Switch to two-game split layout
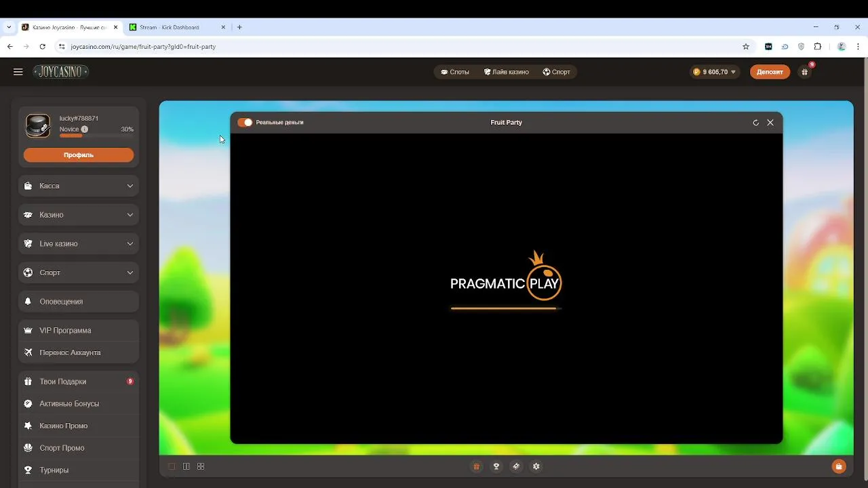This screenshot has height=488, width=868. [x=186, y=466]
